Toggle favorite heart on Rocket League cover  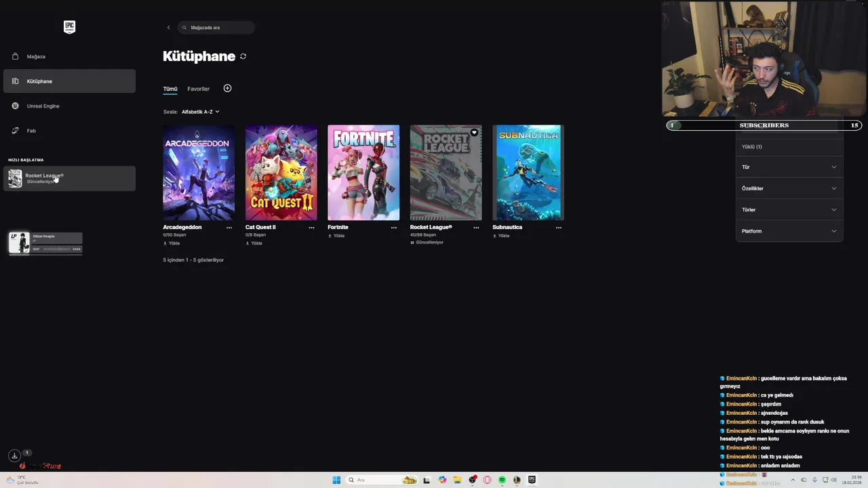474,132
